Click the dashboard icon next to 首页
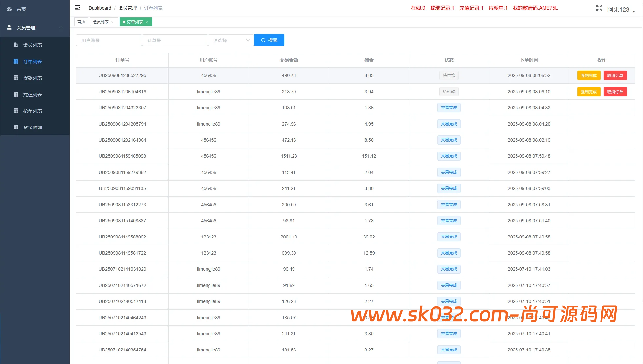Image resolution: width=643 pixels, height=364 pixels. point(9,9)
